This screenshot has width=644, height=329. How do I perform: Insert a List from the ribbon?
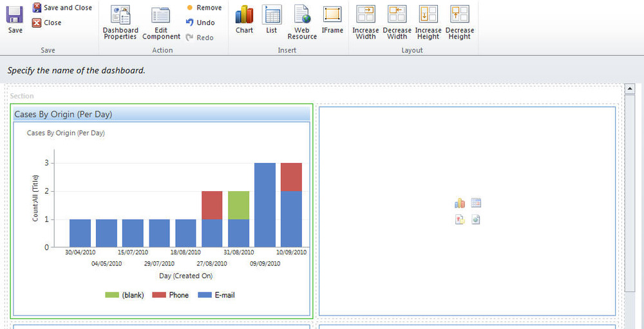272,19
